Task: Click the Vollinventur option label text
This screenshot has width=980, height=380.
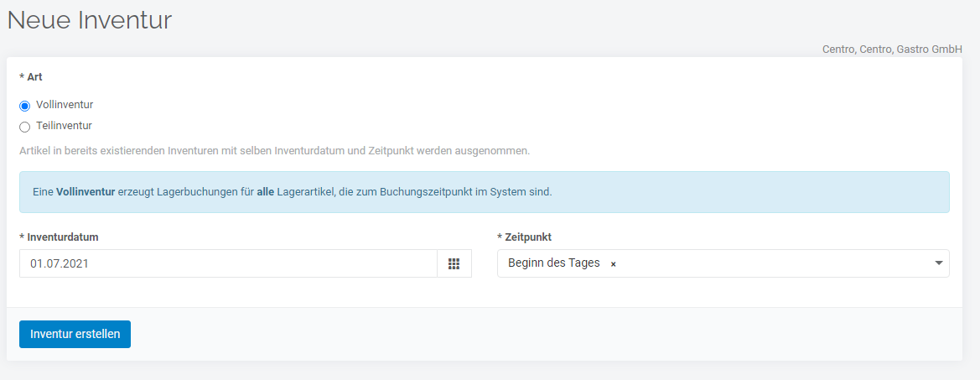Action: point(65,105)
